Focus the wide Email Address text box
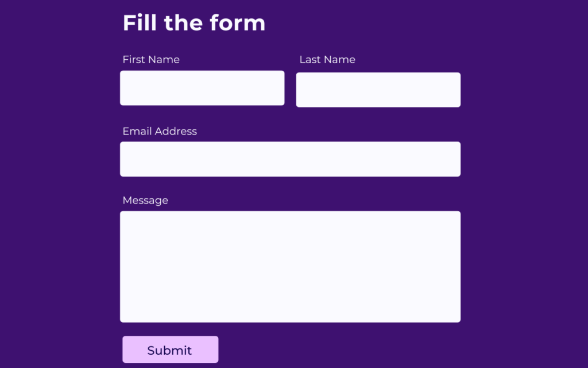The height and width of the screenshot is (368, 588). (x=290, y=159)
